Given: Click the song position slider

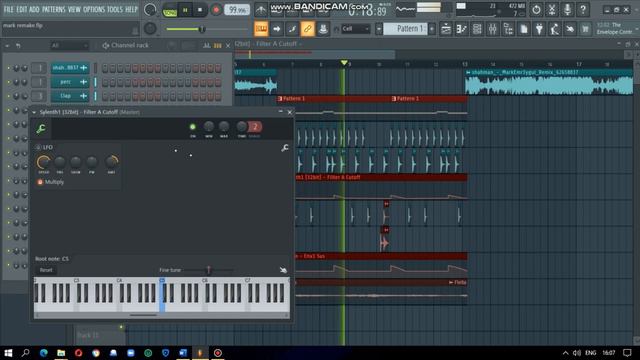Looking at the screenshot, I should click(206, 29).
